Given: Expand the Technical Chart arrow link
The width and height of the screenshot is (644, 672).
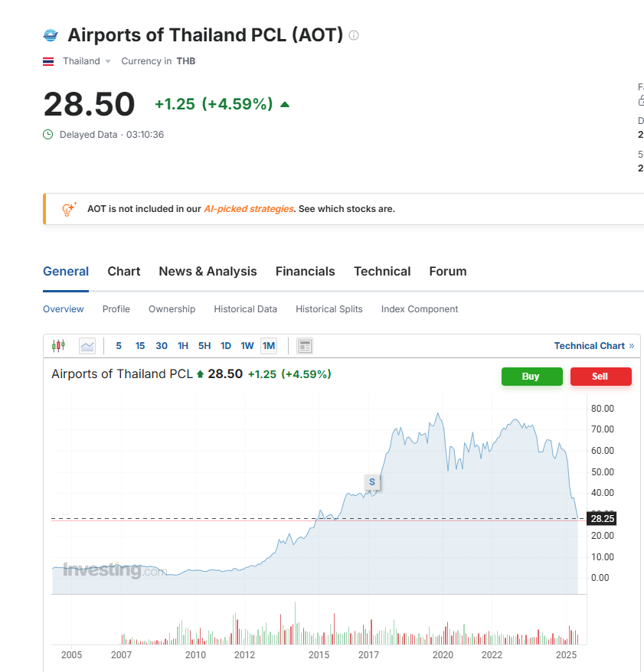Looking at the screenshot, I should tap(631, 346).
